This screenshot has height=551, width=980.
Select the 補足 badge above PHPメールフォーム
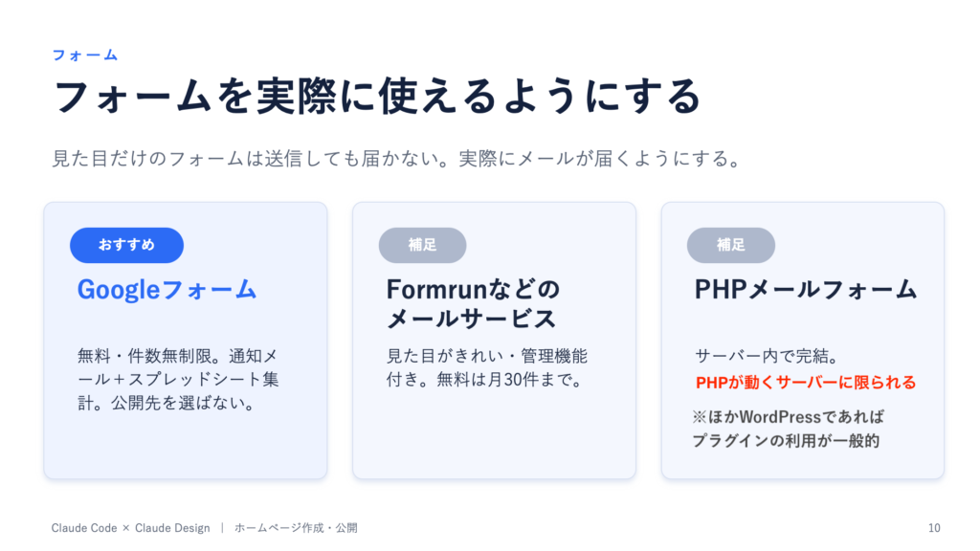tap(730, 245)
